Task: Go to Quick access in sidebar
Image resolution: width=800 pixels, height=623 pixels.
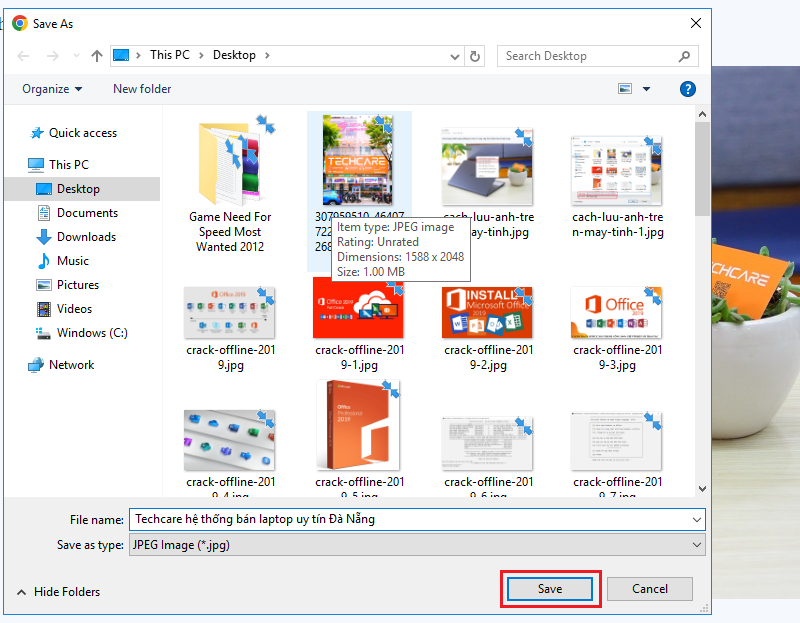Action: tap(82, 133)
